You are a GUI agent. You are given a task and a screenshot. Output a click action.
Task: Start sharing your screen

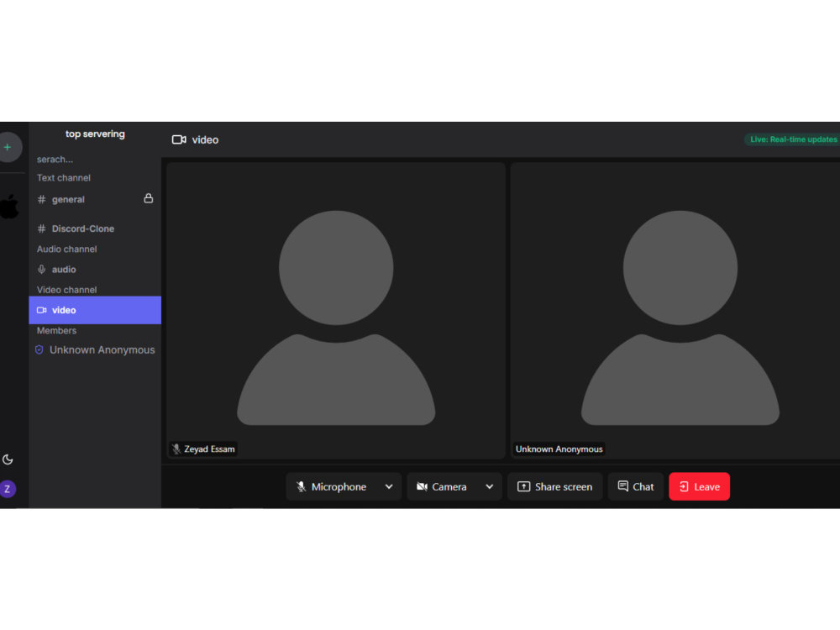(x=555, y=486)
